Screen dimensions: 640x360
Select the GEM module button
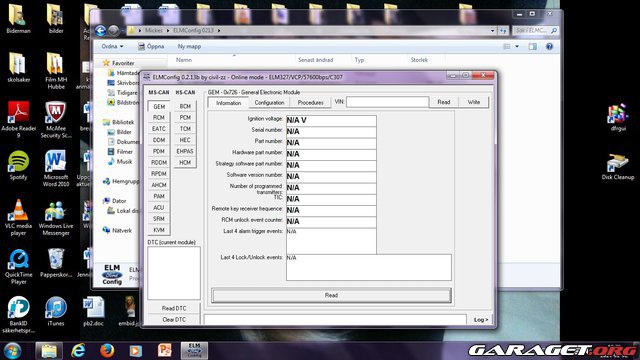pos(159,107)
